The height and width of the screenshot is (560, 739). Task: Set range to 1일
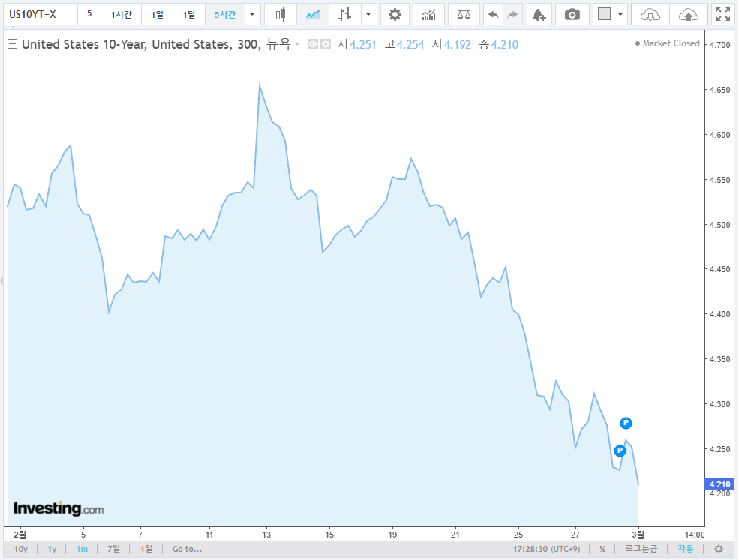146,549
